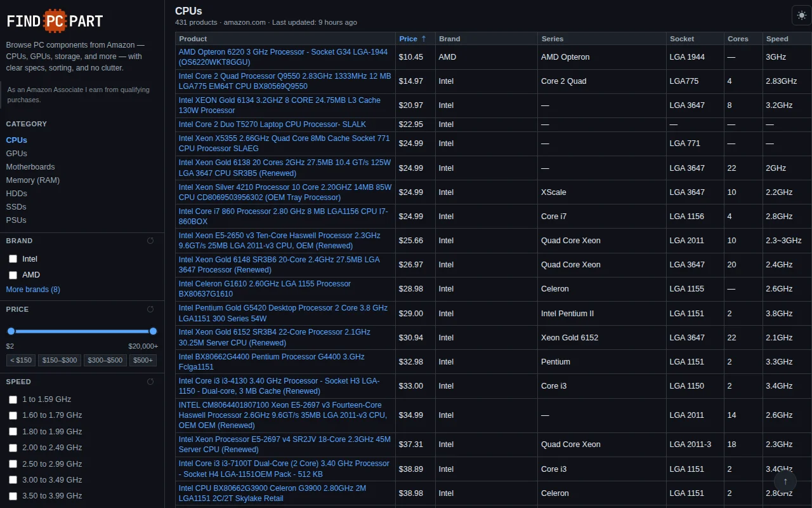Click the scroll-to-top arrow button

pos(785,481)
